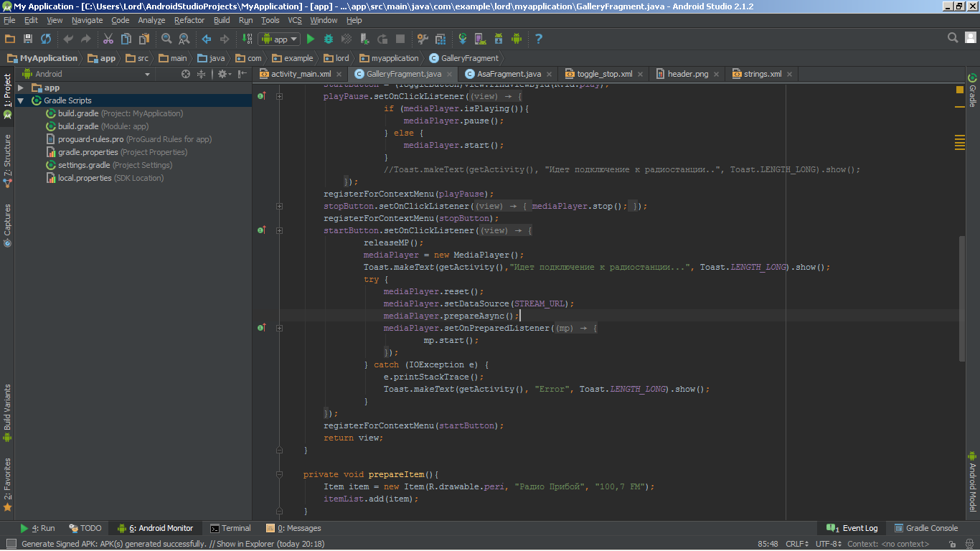The height and width of the screenshot is (551, 980).
Task: Click the Undo arrow in toolbar
Action: (x=68, y=39)
